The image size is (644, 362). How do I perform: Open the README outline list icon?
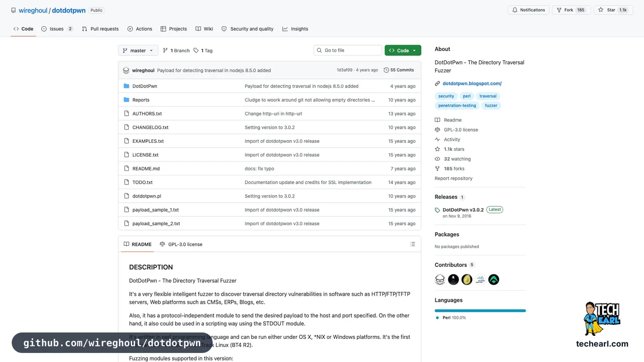tap(413, 244)
